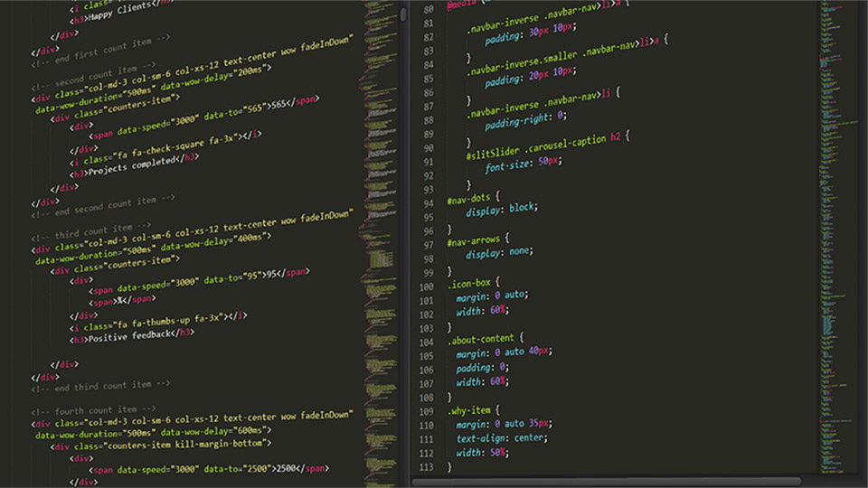Screen dimensions: 868x488
Task: Click line number 113 in the gutter
Action: 426,467
